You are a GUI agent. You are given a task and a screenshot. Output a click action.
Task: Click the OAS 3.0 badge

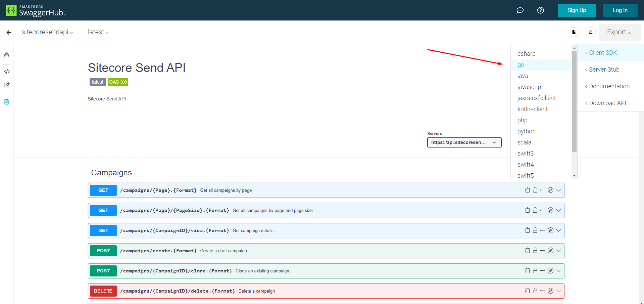point(118,82)
